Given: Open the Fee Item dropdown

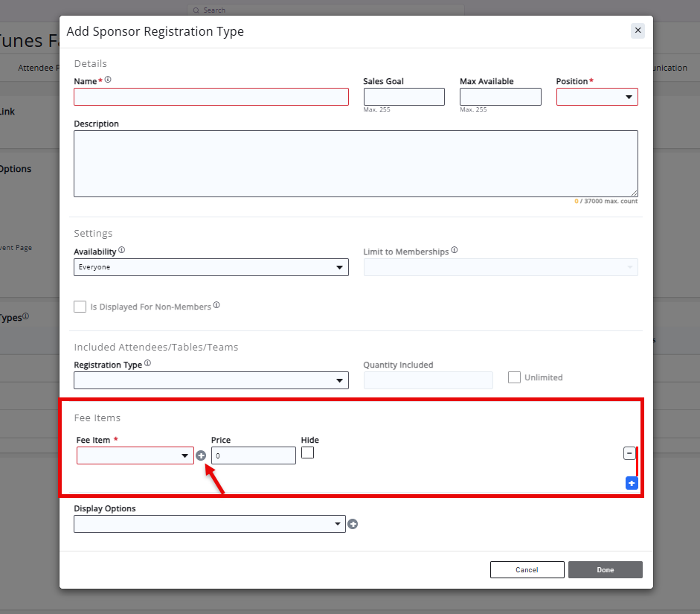Looking at the screenshot, I should (x=135, y=455).
